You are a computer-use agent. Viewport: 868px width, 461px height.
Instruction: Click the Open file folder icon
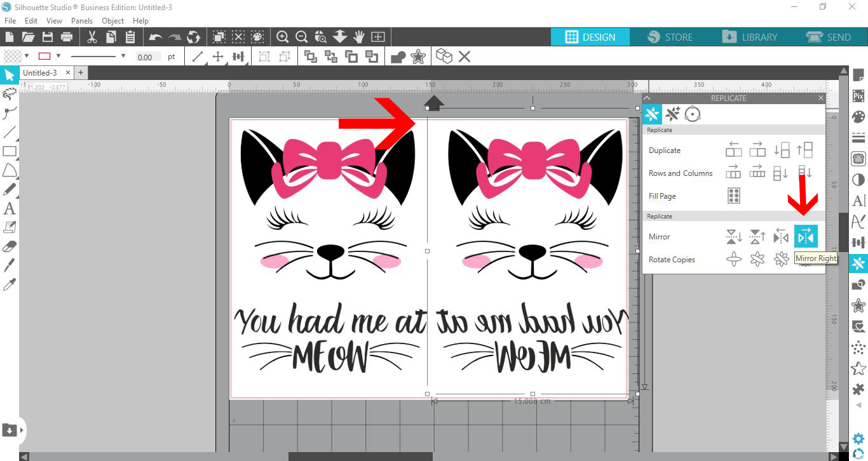pyautogui.click(x=28, y=37)
